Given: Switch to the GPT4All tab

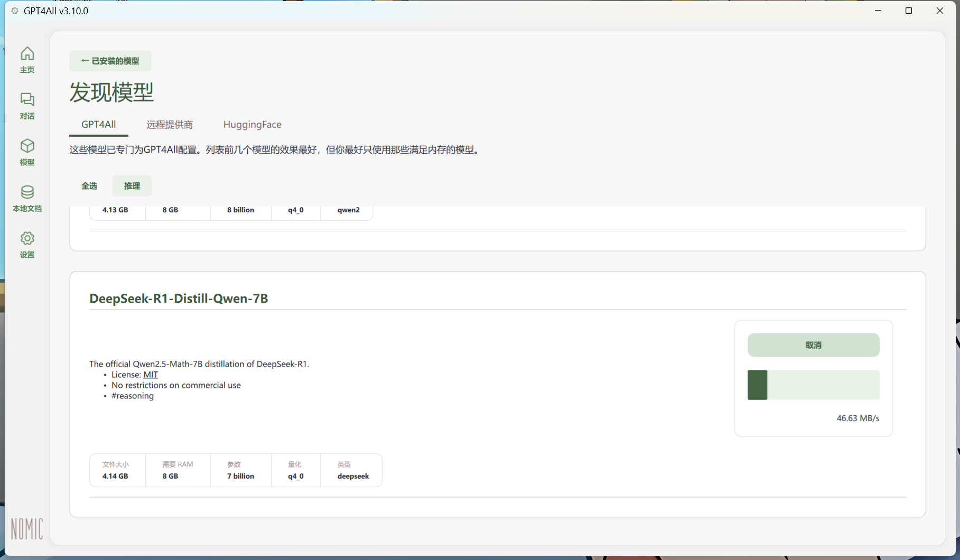Looking at the screenshot, I should [98, 125].
